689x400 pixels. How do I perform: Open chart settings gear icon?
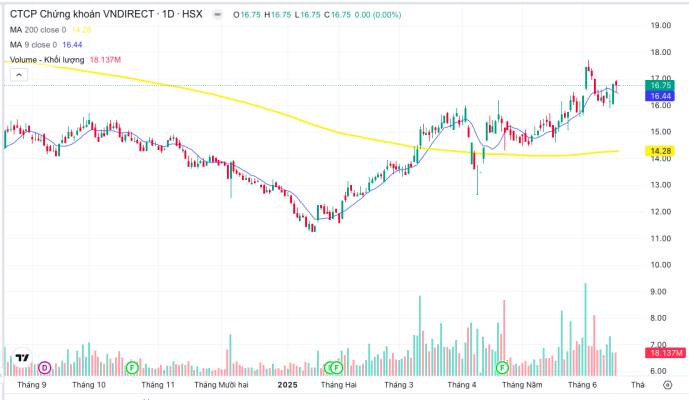(x=667, y=385)
